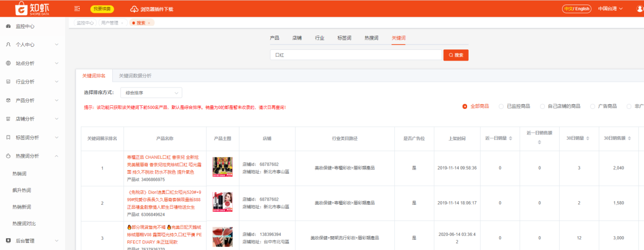Image resolution: width=644 pixels, height=250 pixels.
Task: Select the 已监控商品 radio button
Action: pos(501,106)
